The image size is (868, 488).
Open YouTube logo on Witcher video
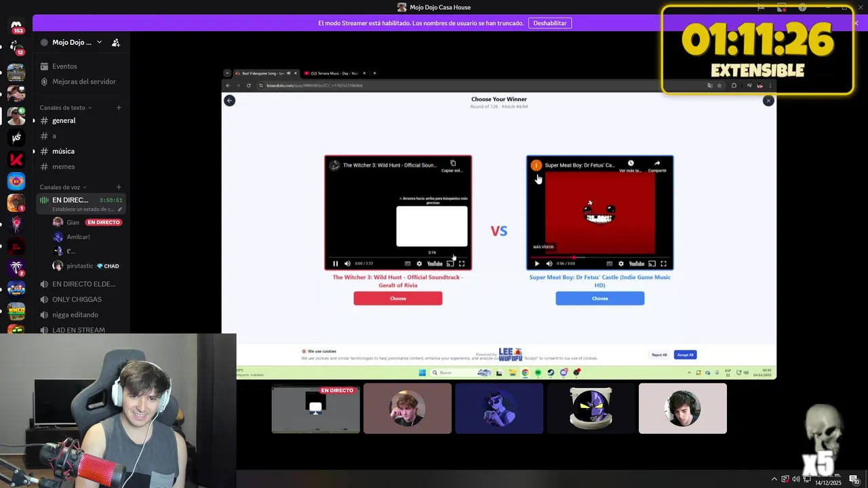point(435,264)
